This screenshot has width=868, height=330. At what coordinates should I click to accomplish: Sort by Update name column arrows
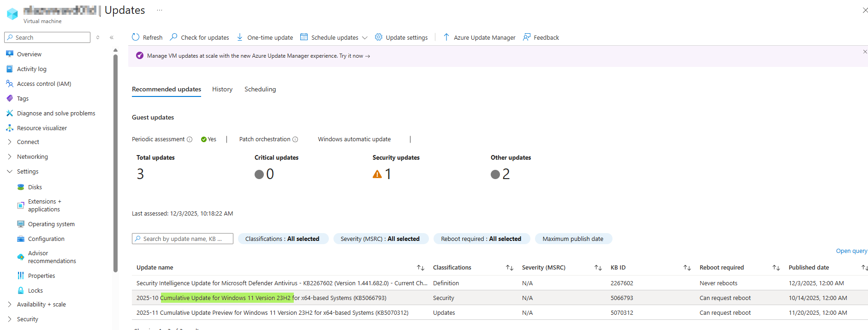coord(421,268)
